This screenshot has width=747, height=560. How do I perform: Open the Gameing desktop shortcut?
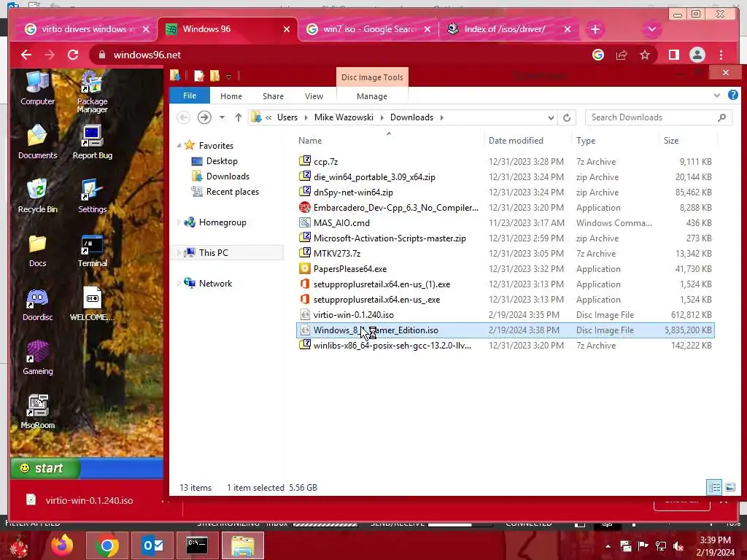(x=37, y=358)
